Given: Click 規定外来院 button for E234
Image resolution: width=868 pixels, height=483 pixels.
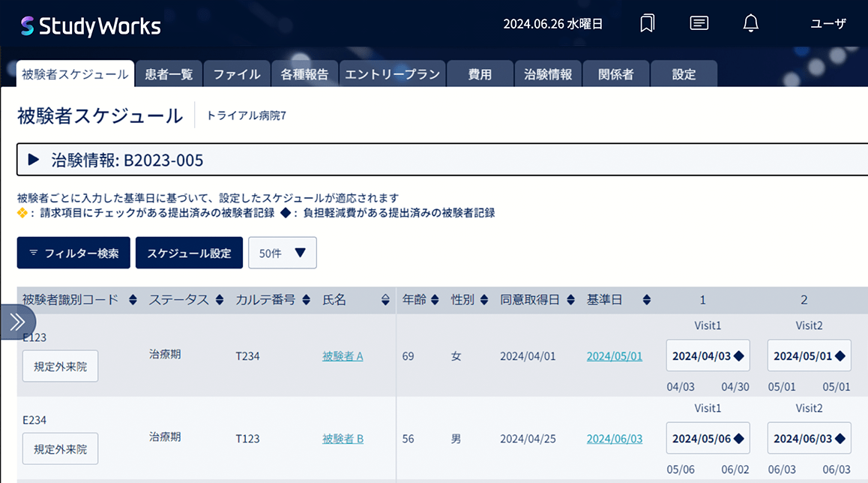Looking at the screenshot, I should click(x=60, y=448).
